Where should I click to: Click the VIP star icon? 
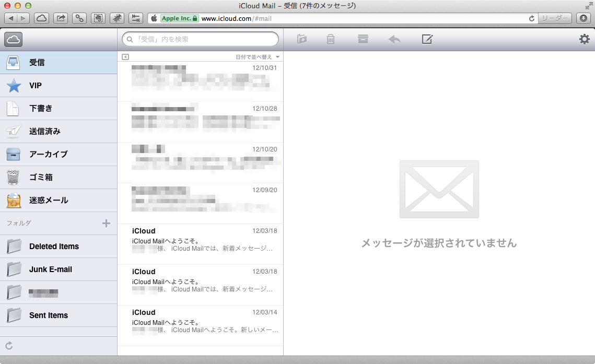14,86
